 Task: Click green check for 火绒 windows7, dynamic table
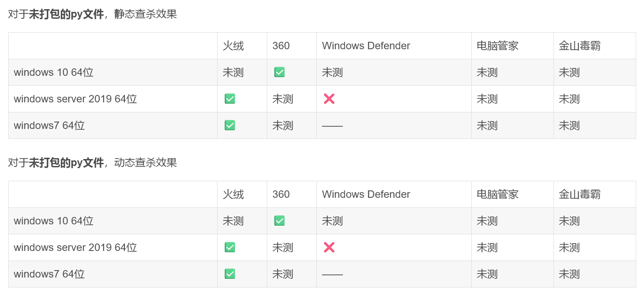230,274
